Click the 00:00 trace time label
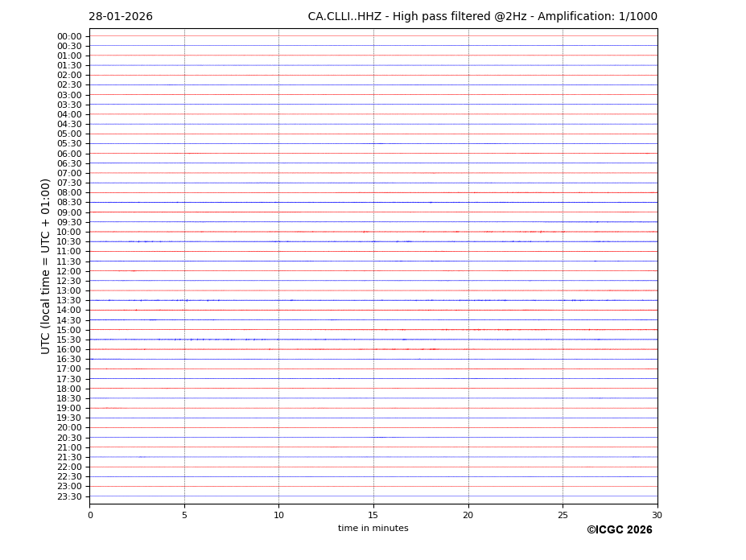 click(x=69, y=36)
